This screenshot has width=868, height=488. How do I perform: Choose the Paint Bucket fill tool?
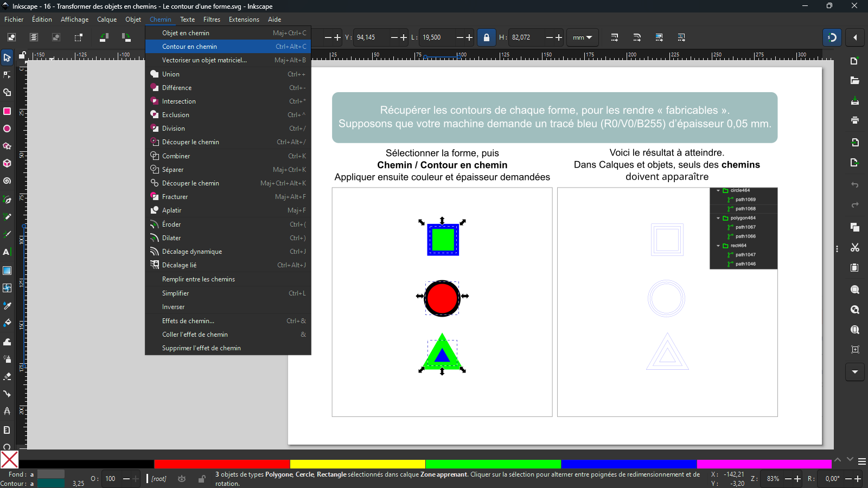pyautogui.click(x=7, y=323)
